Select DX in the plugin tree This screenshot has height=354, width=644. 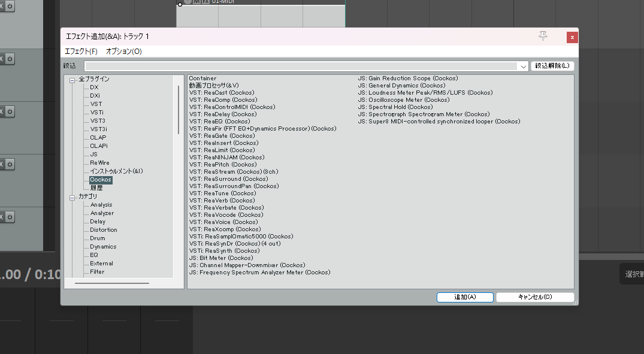pos(95,87)
